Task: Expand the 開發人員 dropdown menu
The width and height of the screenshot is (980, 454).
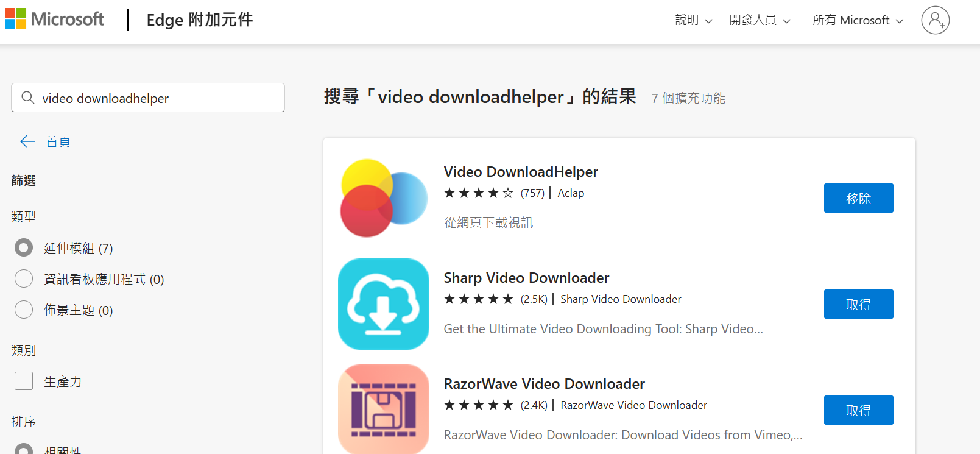Action: click(x=760, y=20)
